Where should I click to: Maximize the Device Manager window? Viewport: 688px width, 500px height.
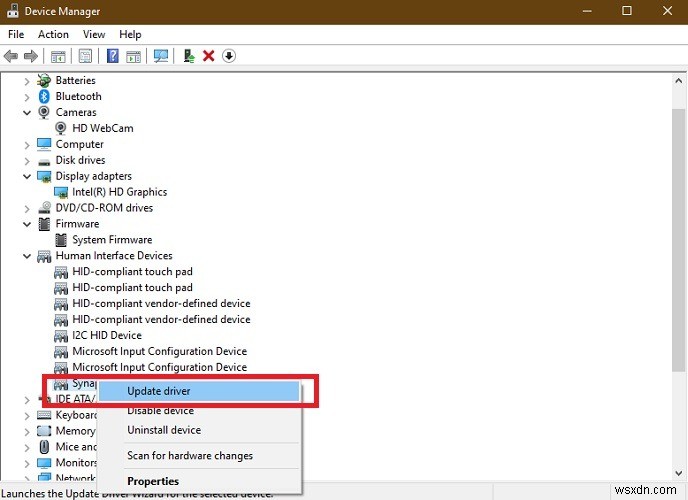click(627, 11)
